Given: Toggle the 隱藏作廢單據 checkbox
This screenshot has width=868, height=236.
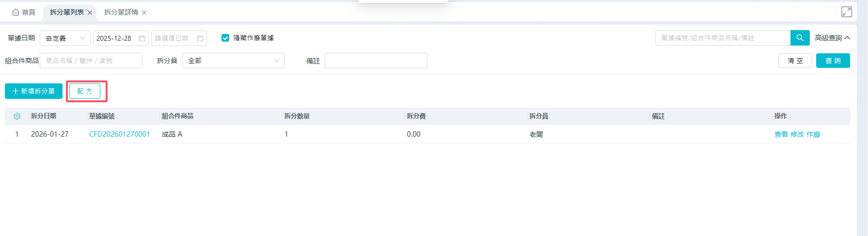Looking at the screenshot, I should [x=225, y=38].
